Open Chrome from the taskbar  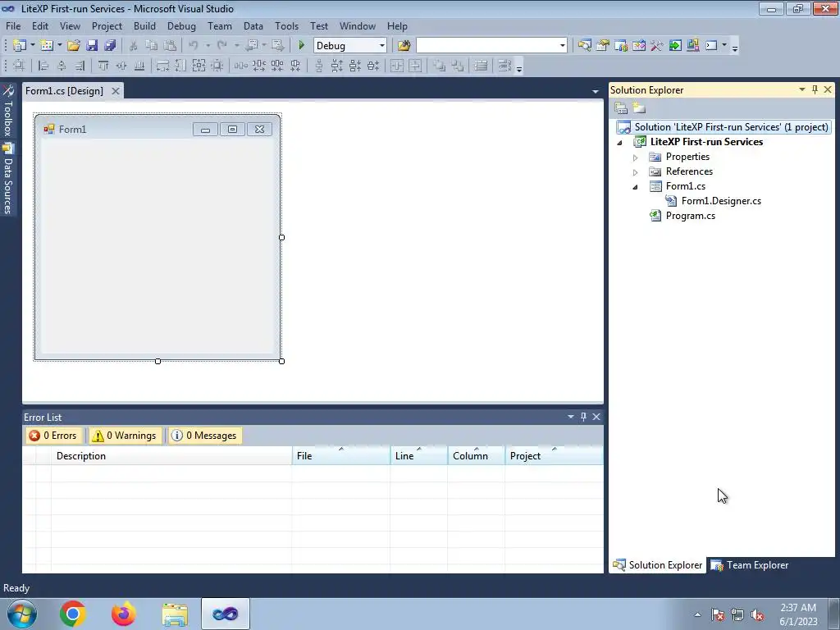click(x=73, y=614)
